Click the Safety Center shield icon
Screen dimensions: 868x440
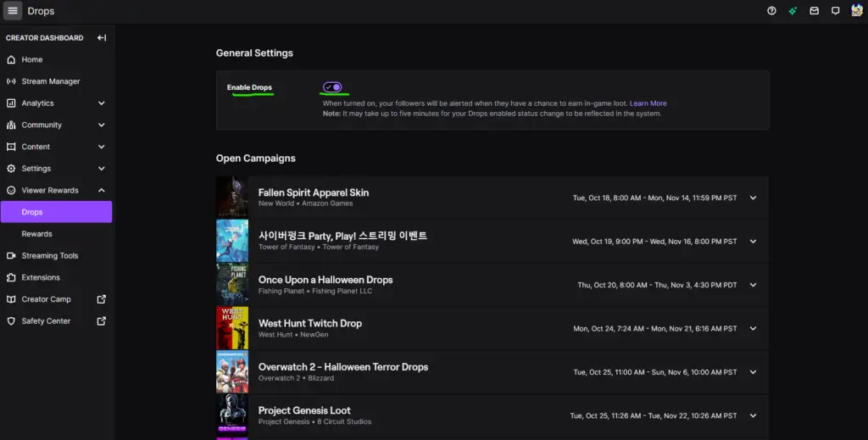(x=11, y=321)
